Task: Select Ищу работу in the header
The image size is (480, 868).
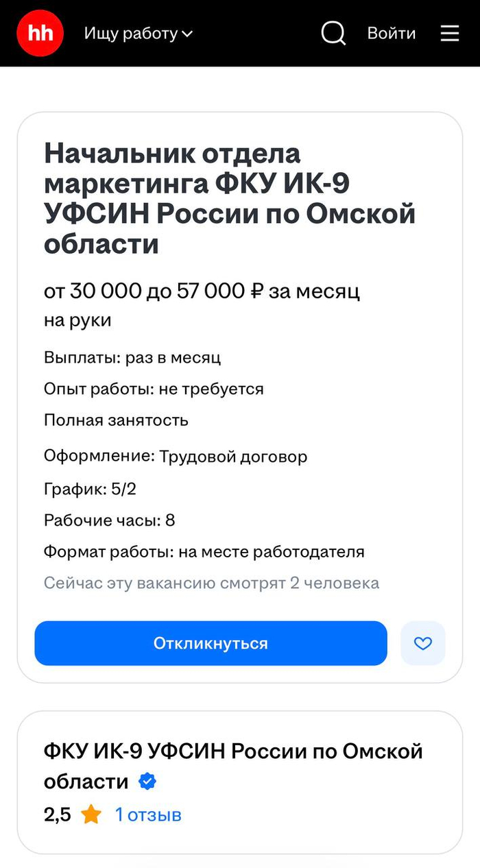Action: tap(134, 33)
